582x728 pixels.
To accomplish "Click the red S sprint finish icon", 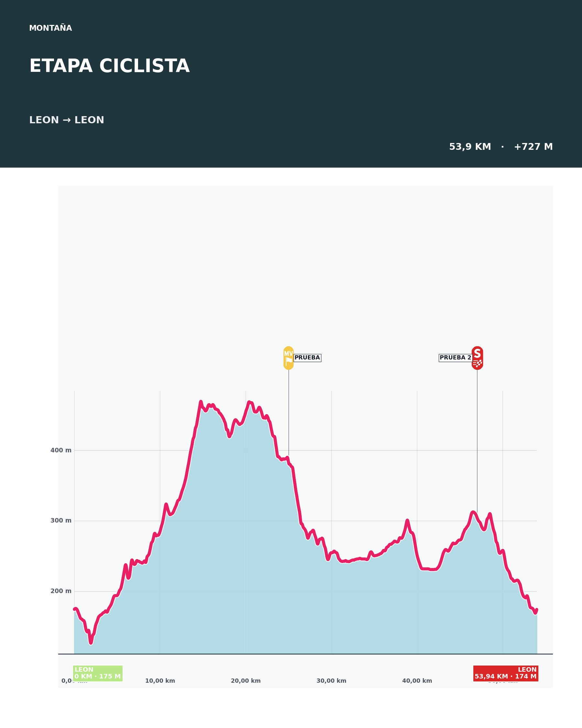I will pyautogui.click(x=477, y=358).
